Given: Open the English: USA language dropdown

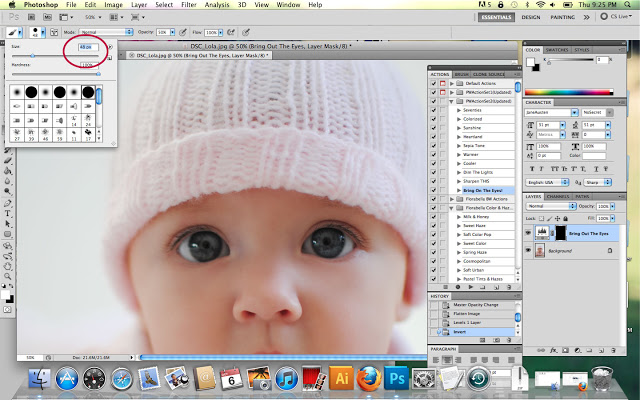Looking at the screenshot, I should coord(547,182).
